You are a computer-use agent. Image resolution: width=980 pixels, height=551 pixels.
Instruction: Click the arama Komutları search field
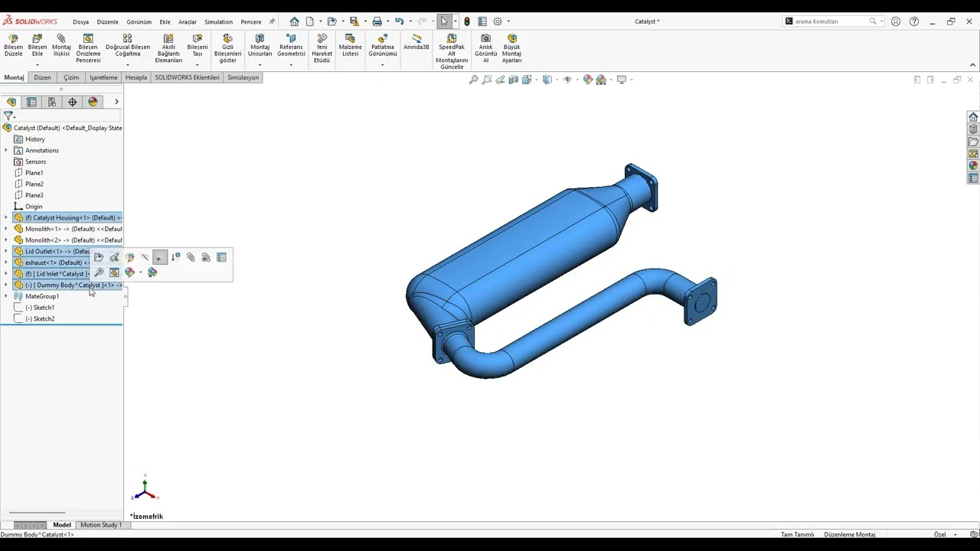pyautogui.click(x=835, y=21)
